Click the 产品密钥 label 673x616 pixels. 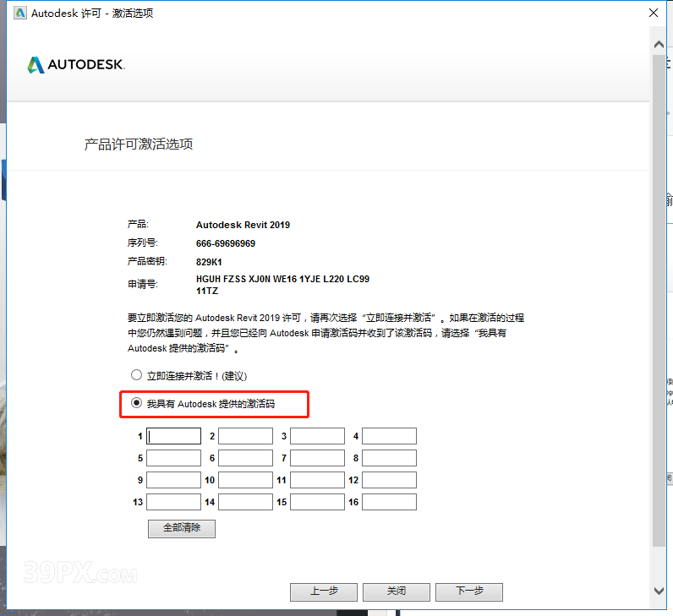tap(147, 261)
